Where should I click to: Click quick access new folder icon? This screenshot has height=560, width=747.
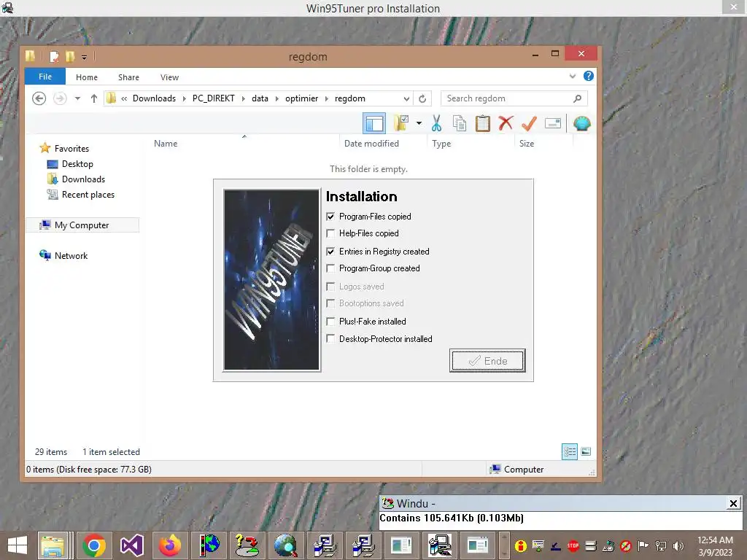click(x=70, y=57)
